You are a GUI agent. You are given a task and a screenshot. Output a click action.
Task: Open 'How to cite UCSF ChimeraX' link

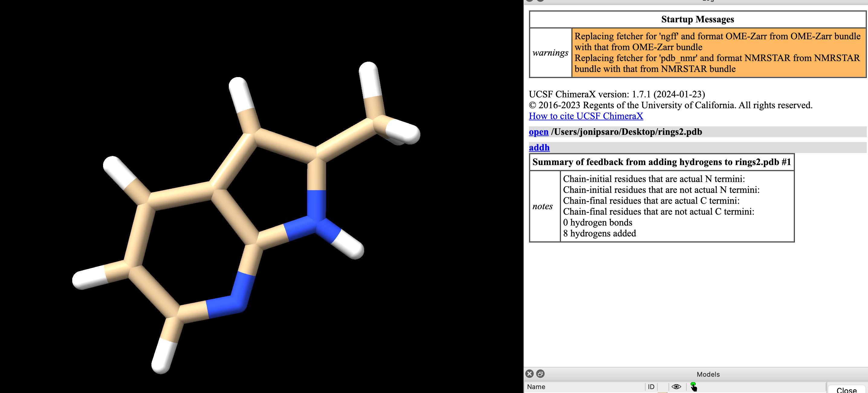coord(586,116)
